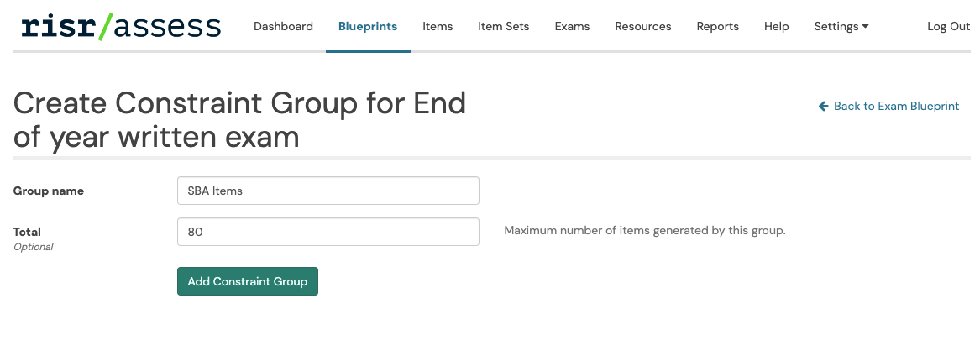Open the Settings menu label

[836, 26]
